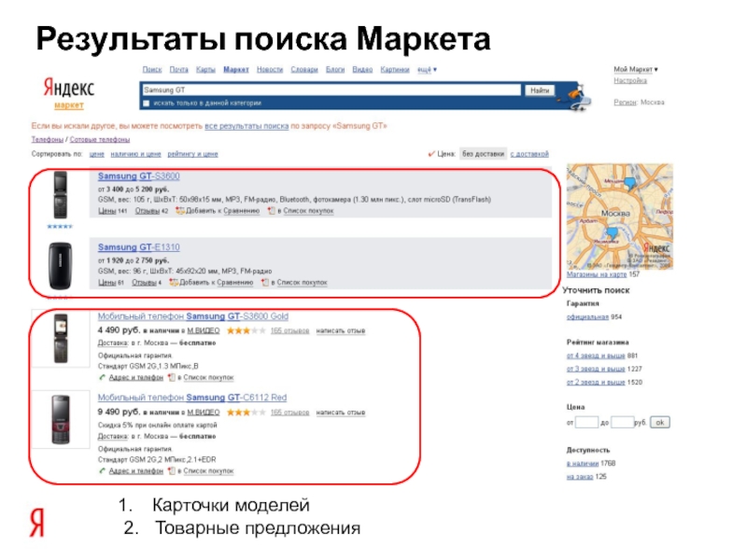Viewport: 747px width, 560px height.
Task: Open Samsung GT-S3600 model card
Action: click(138, 176)
